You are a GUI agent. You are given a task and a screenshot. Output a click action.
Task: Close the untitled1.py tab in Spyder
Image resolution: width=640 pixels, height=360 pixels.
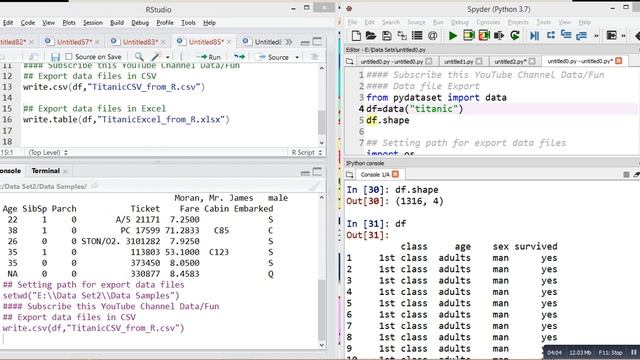479,61
